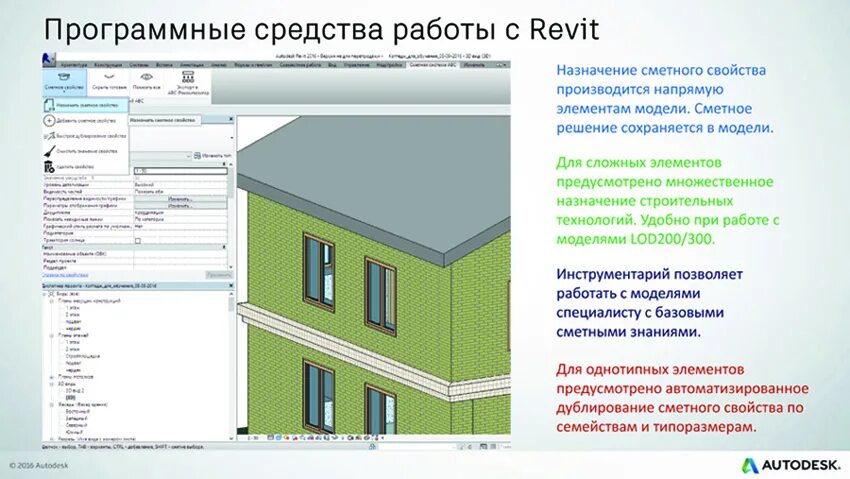Viewport: 850px width, 479px height.
Task: Click the Изменить тип icon in Properties
Action: [197, 156]
